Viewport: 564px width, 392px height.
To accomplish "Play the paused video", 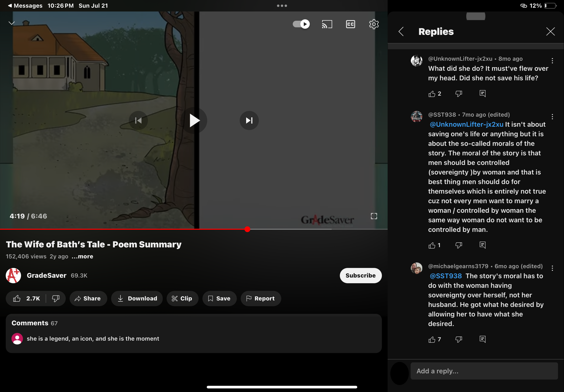I will [194, 120].
